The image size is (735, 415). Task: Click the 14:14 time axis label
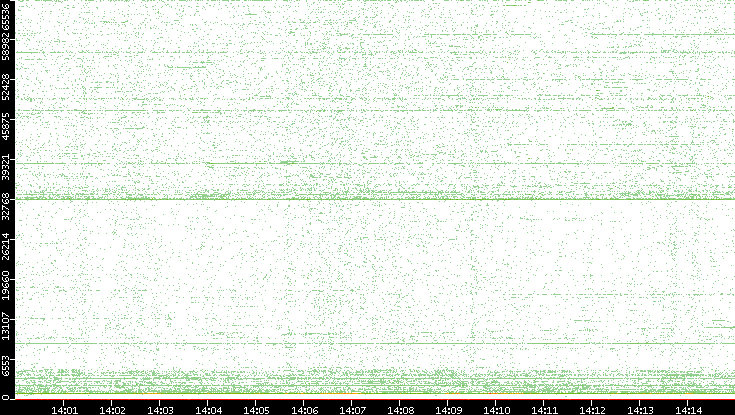click(689, 410)
